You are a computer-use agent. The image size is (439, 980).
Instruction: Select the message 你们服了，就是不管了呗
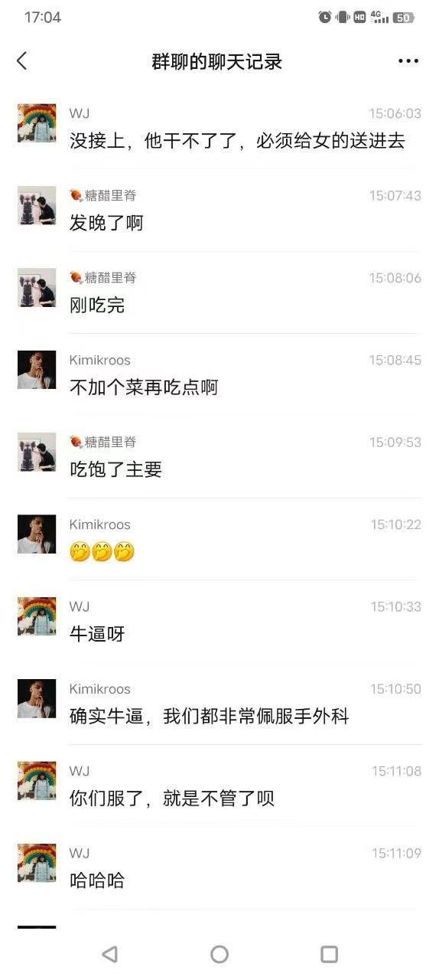pos(172,799)
